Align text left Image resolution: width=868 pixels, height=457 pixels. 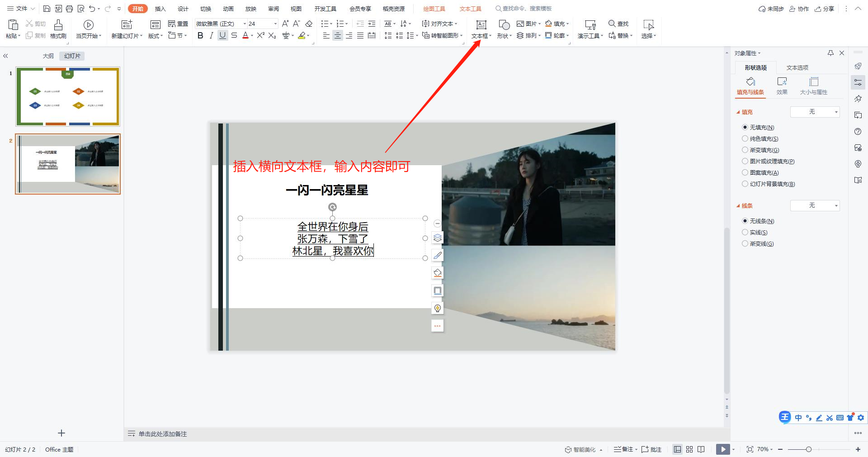click(326, 35)
